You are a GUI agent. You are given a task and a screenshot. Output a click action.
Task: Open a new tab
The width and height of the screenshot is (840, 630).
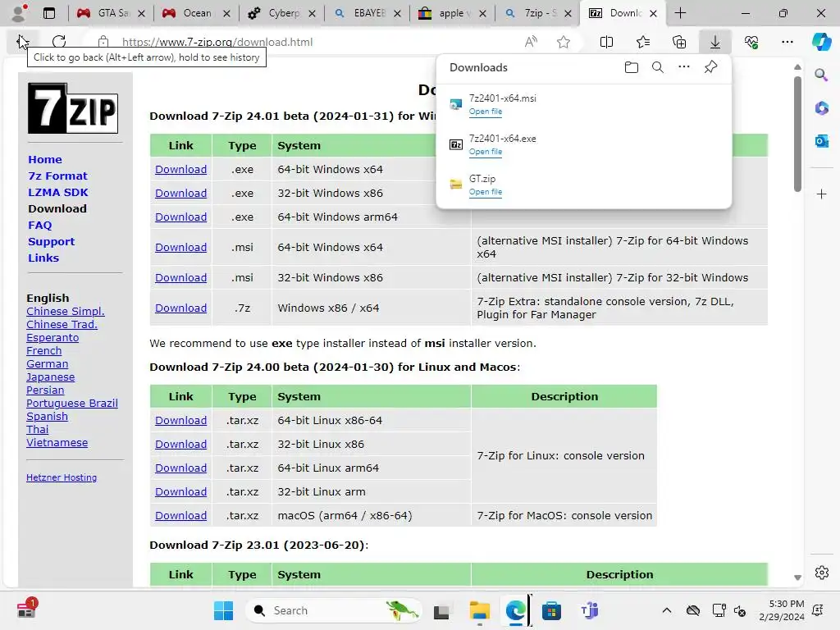point(680,13)
